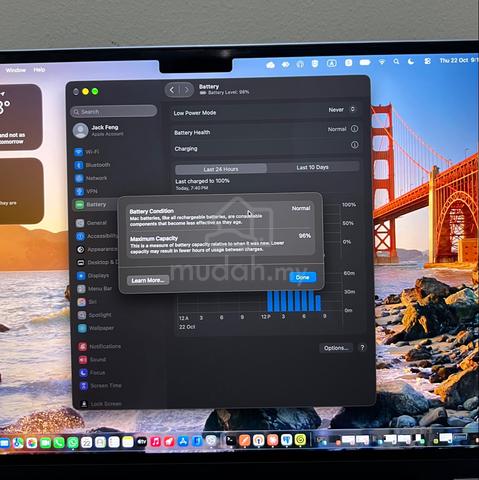Viewport: 479px width, 480px height.
Task: Show Battery Health info with the i icon
Action: [x=355, y=129]
